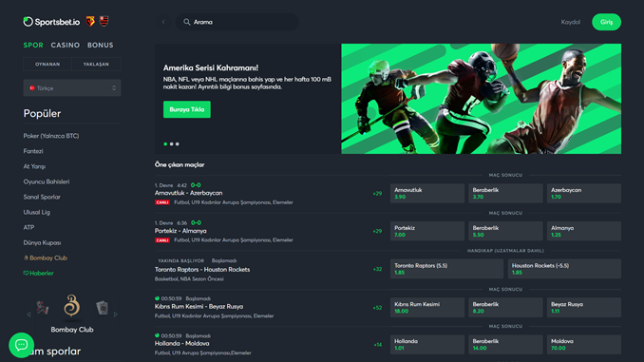Expand +29 markets for Arnavutluk - Azerbaycan
Image resolution: width=644 pixels, height=362 pixels.
click(377, 194)
